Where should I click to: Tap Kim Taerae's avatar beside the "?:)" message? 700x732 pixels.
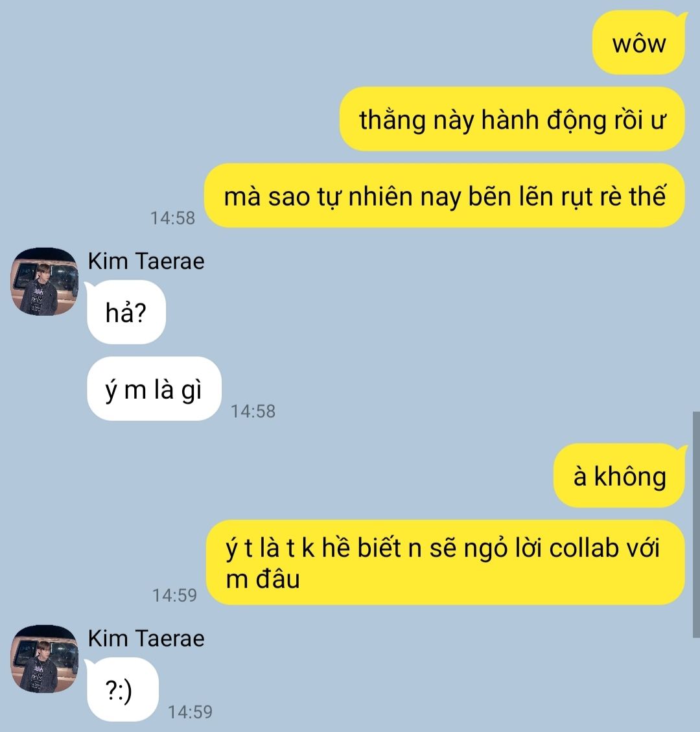tap(44, 659)
